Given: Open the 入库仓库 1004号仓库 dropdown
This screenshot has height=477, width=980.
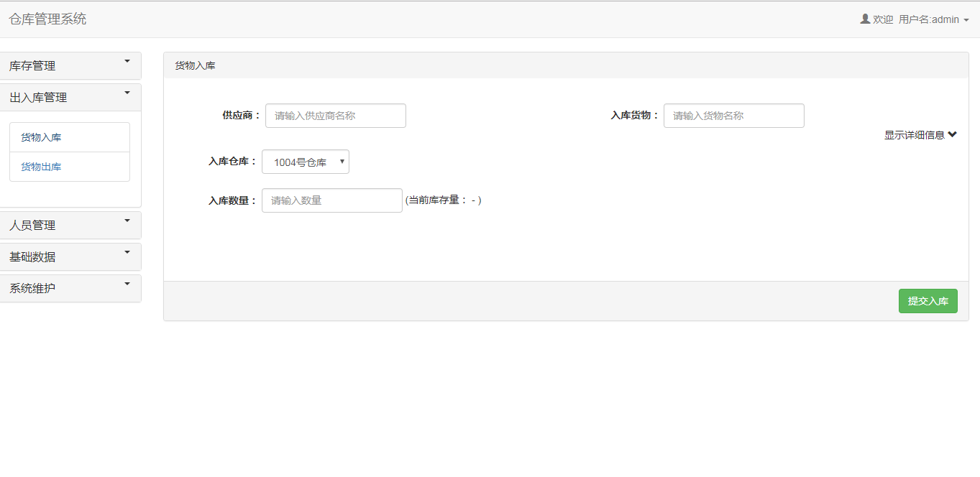Looking at the screenshot, I should [x=306, y=162].
